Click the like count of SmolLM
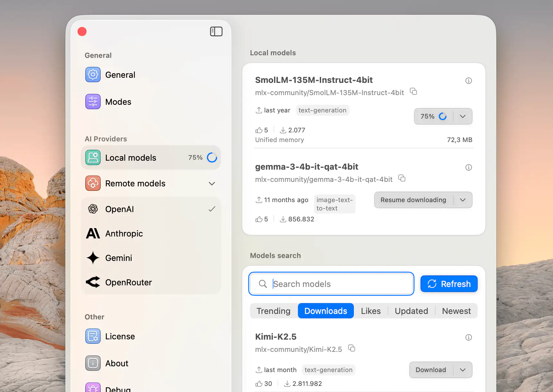Image resolution: width=553 pixels, height=392 pixels. point(262,130)
